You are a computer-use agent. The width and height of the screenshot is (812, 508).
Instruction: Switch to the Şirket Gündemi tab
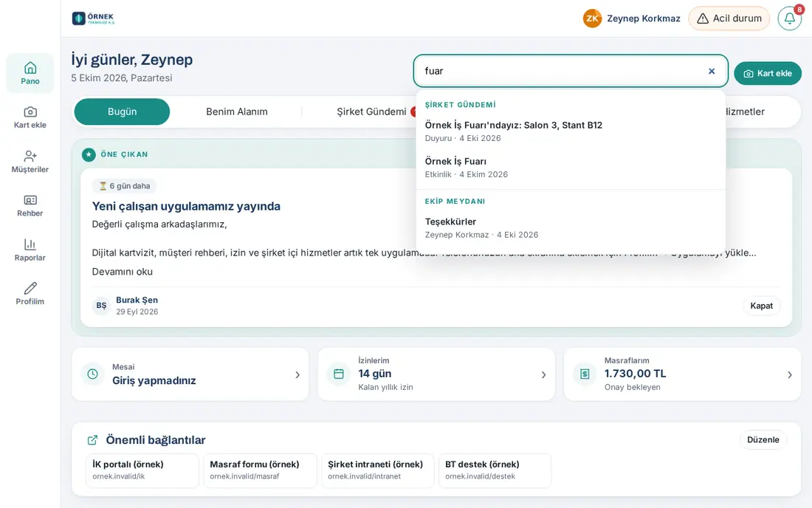pyautogui.click(x=371, y=111)
